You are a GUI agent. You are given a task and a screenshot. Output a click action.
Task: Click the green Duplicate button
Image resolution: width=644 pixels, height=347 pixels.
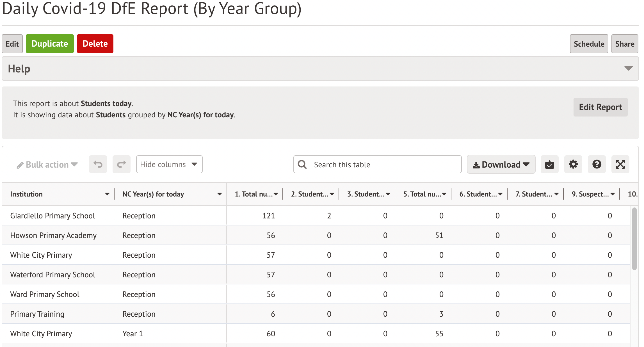(x=50, y=44)
